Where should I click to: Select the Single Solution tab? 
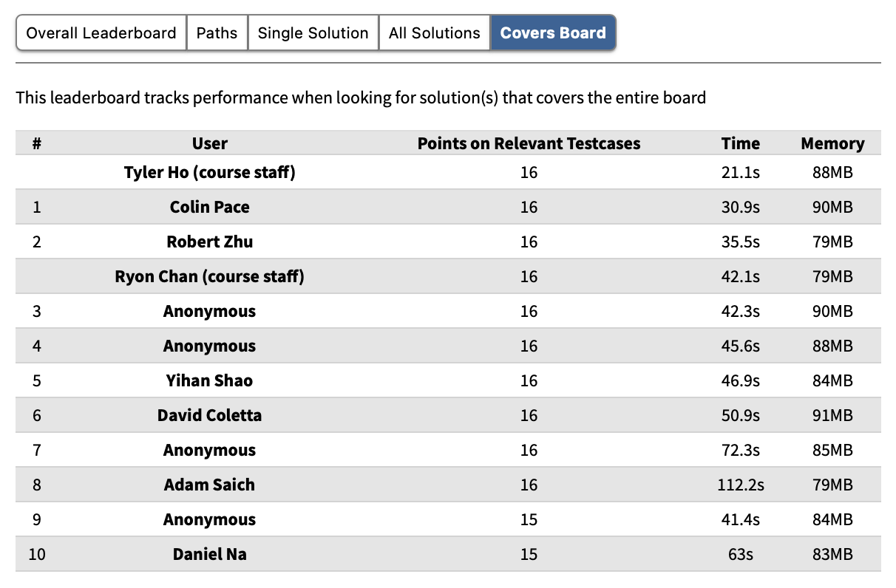click(313, 33)
